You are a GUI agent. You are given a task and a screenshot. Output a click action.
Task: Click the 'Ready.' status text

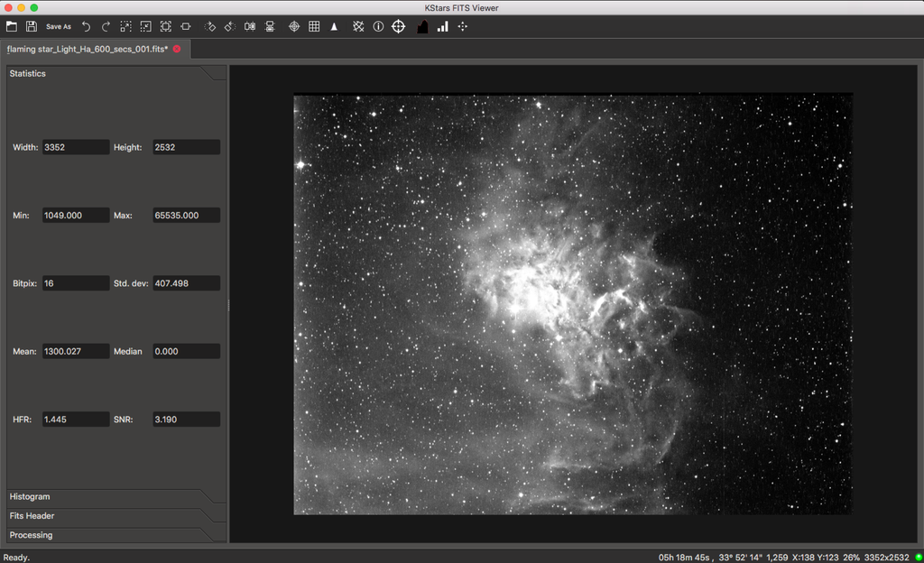(x=16, y=557)
